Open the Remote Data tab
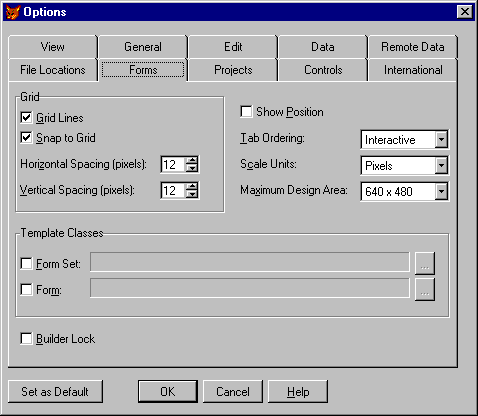Viewport: 478px width, 416px height. (413, 47)
